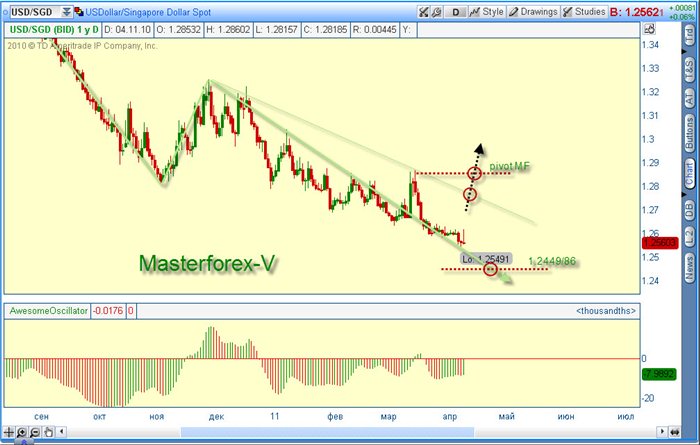Click the L: 1.28157 low value

277,29
